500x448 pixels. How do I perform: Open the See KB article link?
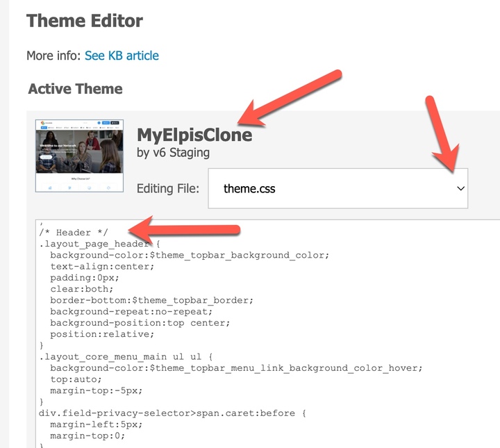pyautogui.click(x=122, y=56)
